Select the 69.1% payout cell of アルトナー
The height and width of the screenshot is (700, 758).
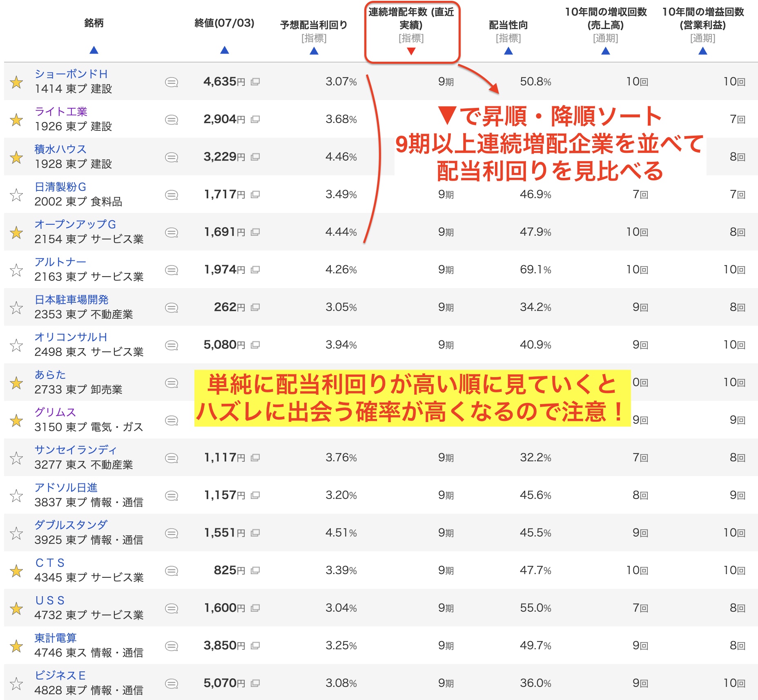point(535,270)
